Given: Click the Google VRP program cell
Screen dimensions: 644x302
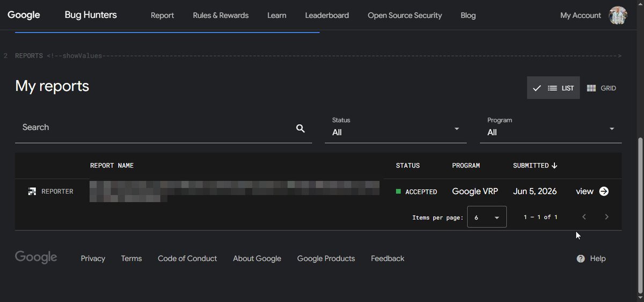Looking at the screenshot, I should click(x=475, y=191).
